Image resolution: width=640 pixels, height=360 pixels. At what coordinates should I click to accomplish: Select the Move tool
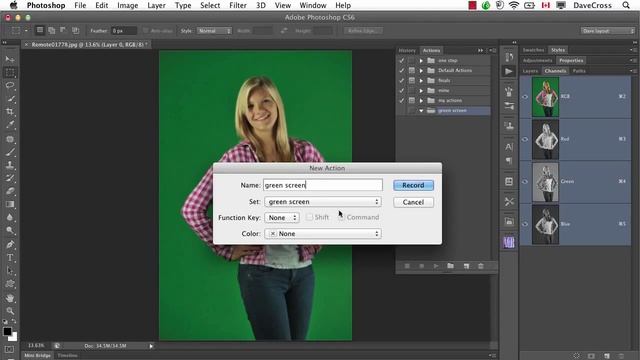[10, 59]
